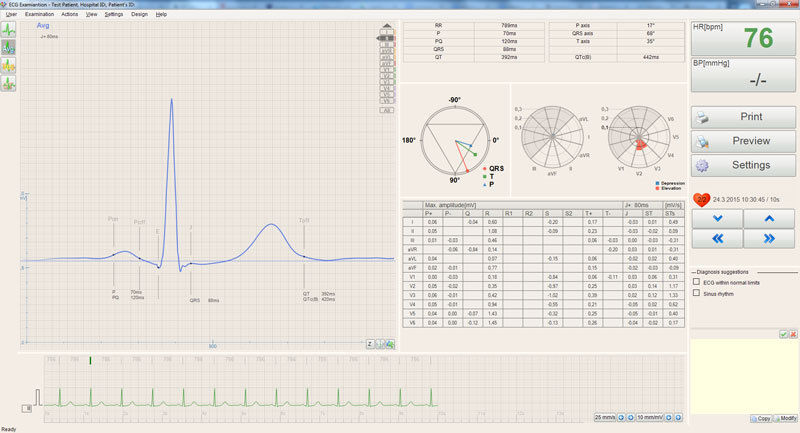Select lead aVR in lead selector

pyautogui.click(x=387, y=51)
